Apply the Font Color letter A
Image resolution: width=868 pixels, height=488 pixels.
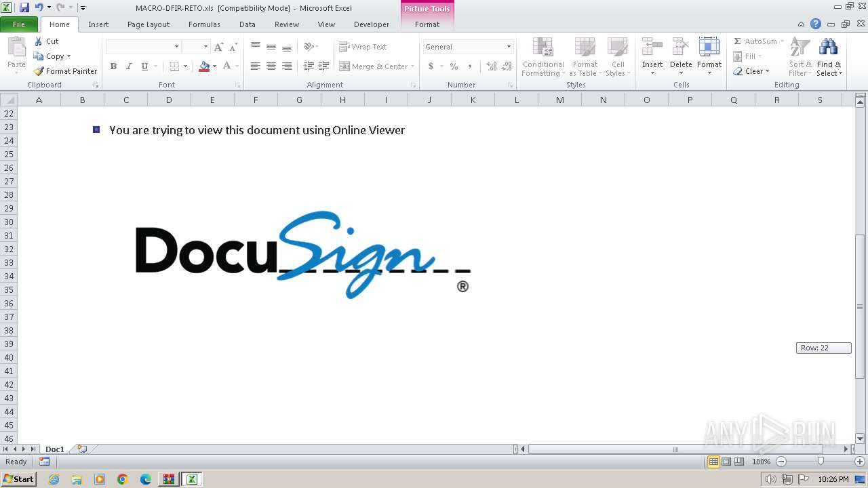(x=226, y=66)
